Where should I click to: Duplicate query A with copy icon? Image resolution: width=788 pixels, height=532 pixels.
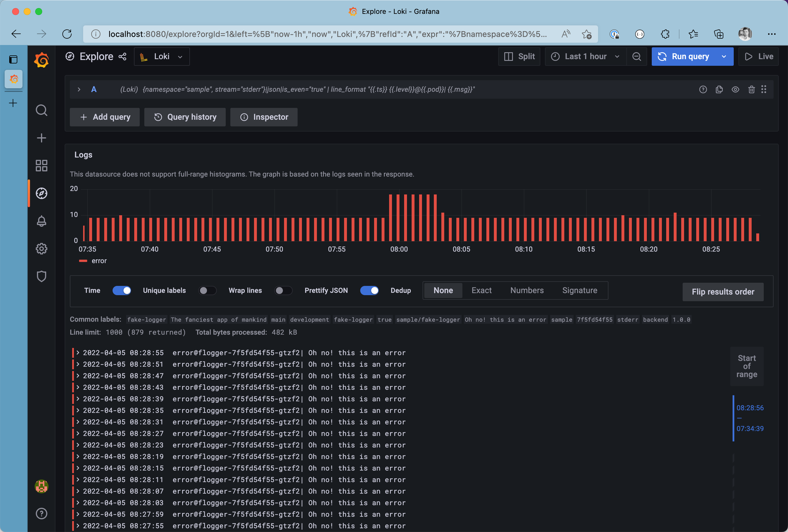pos(719,89)
